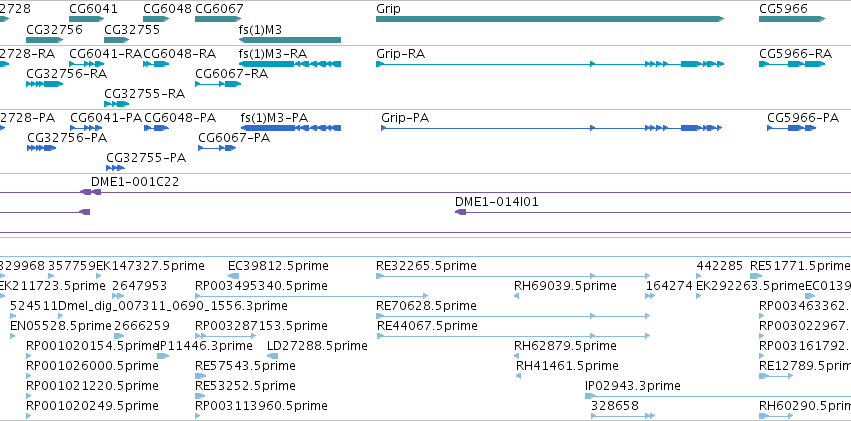The image size is (851, 421).
Task: Select the RE70628.5prime EST feature
Action: (513, 316)
